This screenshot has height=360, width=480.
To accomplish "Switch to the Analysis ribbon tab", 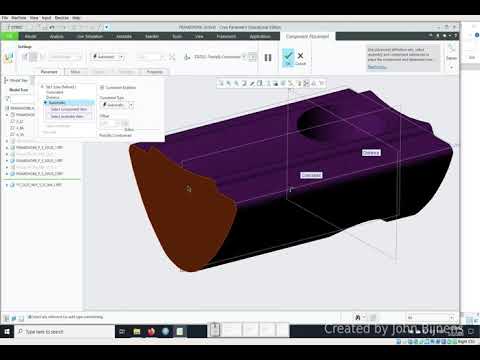I will click(57, 36).
